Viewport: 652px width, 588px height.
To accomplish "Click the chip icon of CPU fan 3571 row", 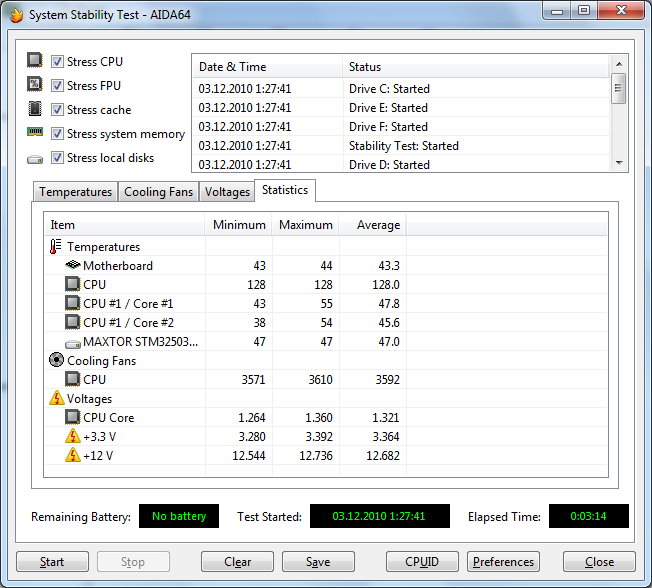I will click(73, 379).
